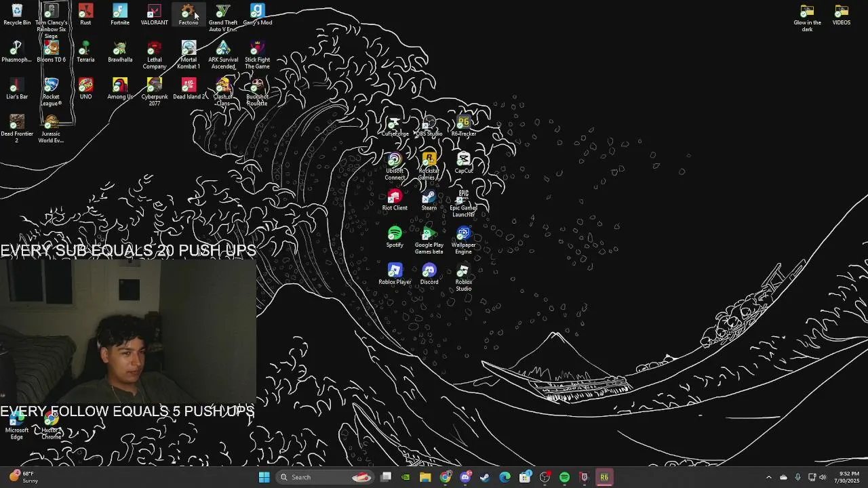868x488 pixels.
Task: Click the Factorio desktop icon
Action: point(189,15)
